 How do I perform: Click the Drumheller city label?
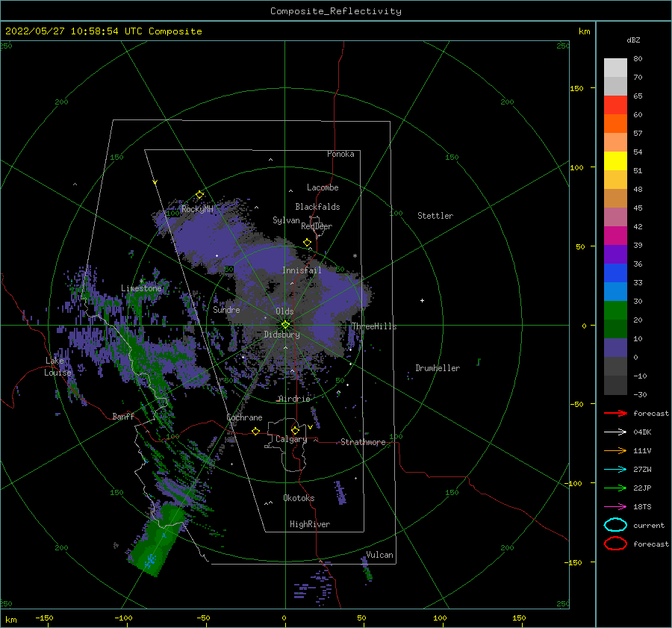pos(438,368)
